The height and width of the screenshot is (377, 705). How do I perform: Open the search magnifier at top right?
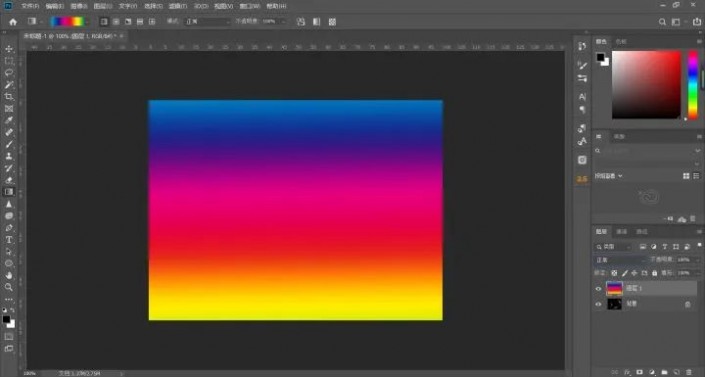pos(662,22)
